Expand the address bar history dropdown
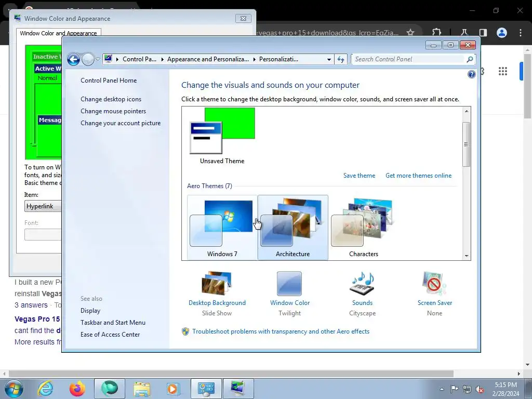Screen dimensions: 532x399 (x=329, y=59)
